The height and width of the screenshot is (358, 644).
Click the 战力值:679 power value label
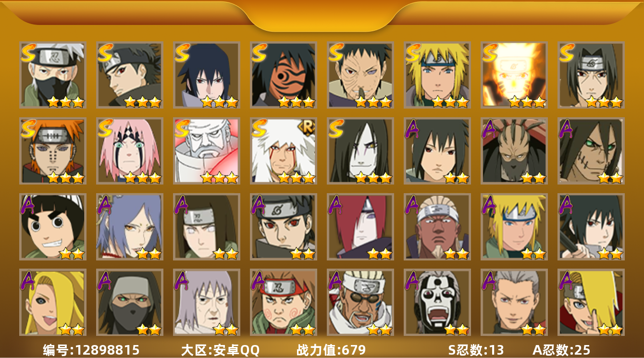pyautogui.click(x=331, y=350)
